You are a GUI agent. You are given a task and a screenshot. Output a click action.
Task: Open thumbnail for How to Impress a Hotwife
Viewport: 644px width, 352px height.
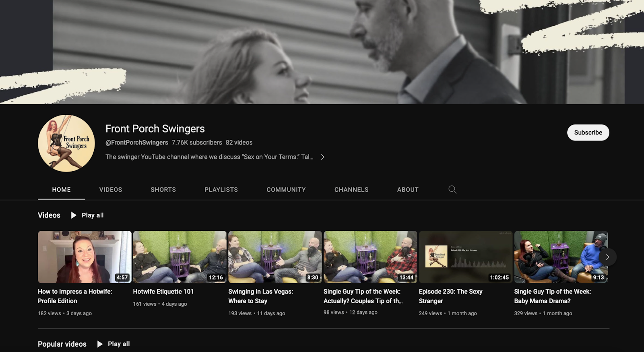85,257
